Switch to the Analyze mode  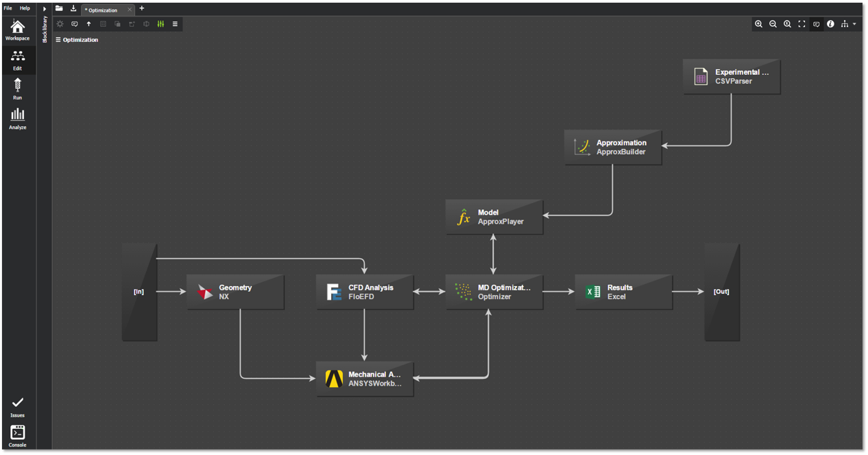[x=17, y=118]
